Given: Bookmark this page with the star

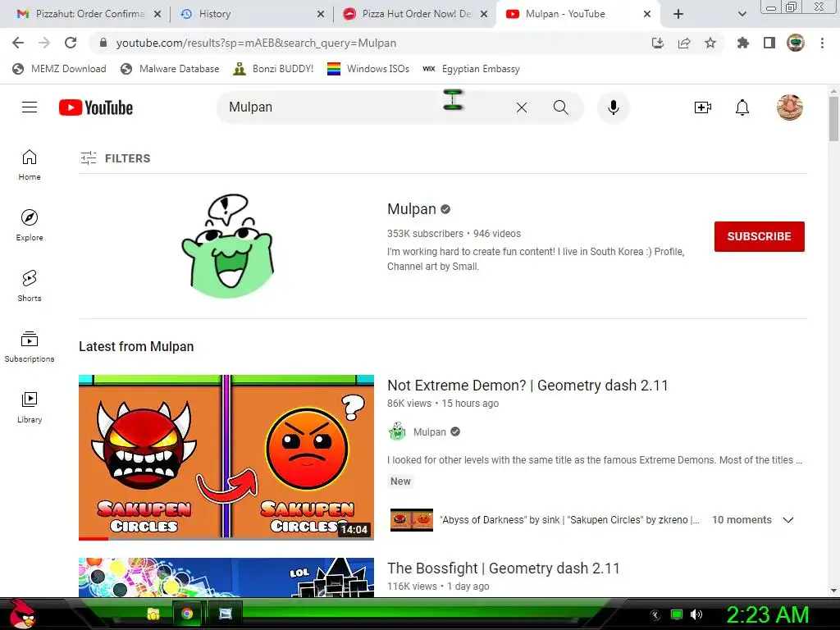Looking at the screenshot, I should pyautogui.click(x=710, y=43).
